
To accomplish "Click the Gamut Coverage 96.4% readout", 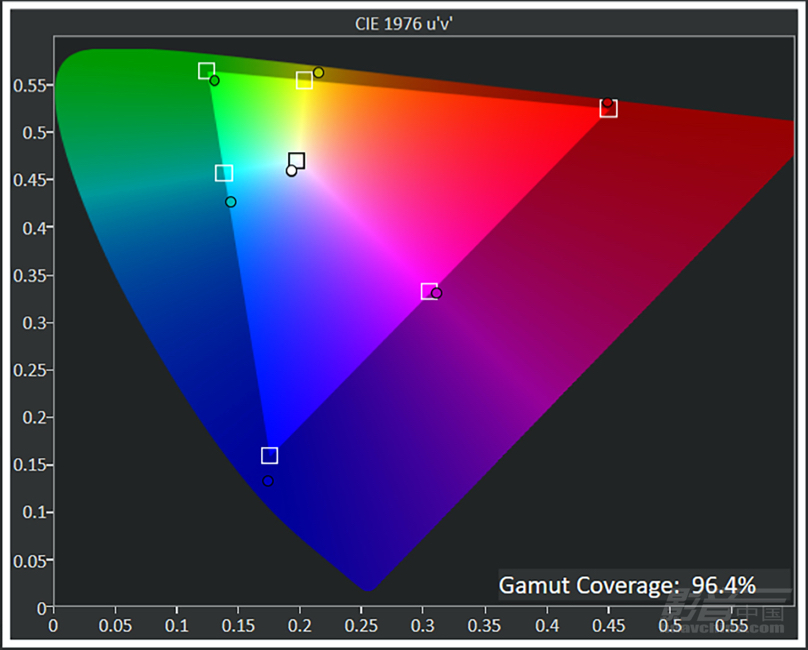I will pyautogui.click(x=627, y=584).
